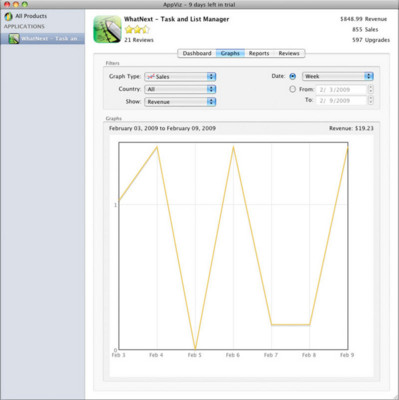The image size is (399, 400).
Task: Switch to the Reviews tab
Action: pyautogui.click(x=289, y=53)
